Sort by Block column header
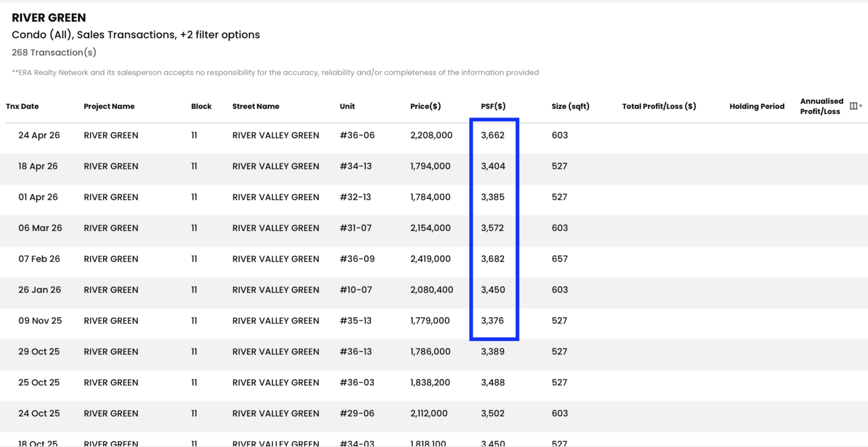This screenshot has height=447, width=868. tap(201, 106)
